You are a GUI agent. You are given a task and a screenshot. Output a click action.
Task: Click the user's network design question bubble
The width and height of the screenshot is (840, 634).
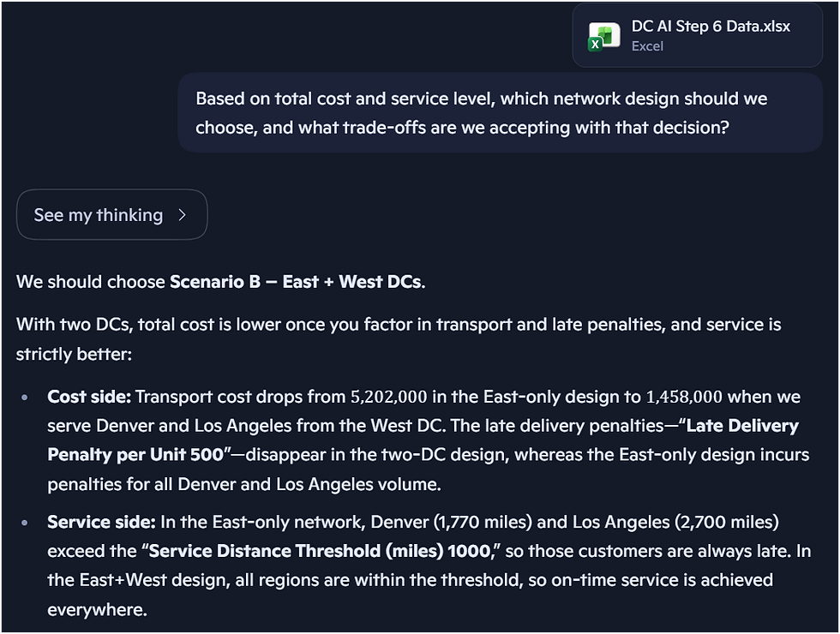500,112
